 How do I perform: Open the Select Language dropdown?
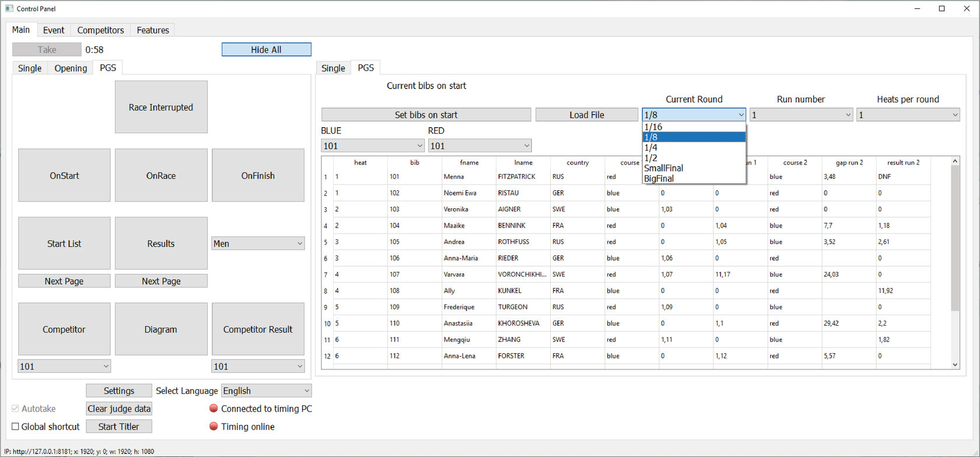point(267,391)
